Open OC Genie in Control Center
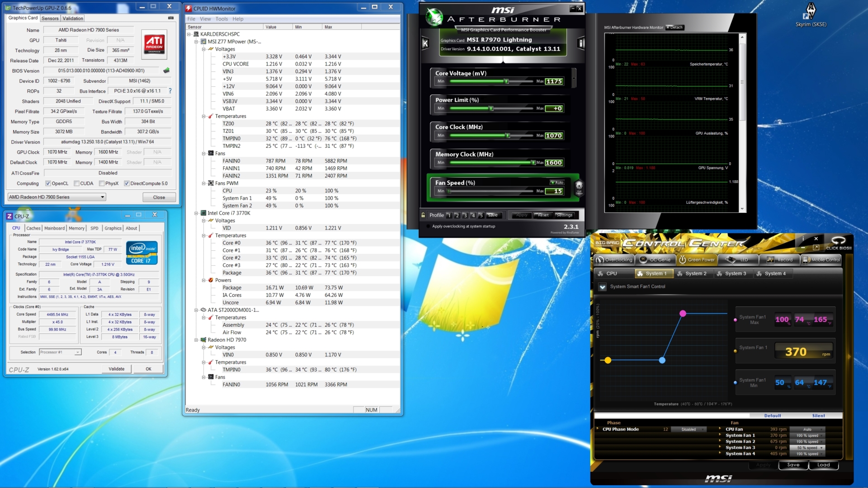This screenshot has width=868, height=488. pos(655,260)
